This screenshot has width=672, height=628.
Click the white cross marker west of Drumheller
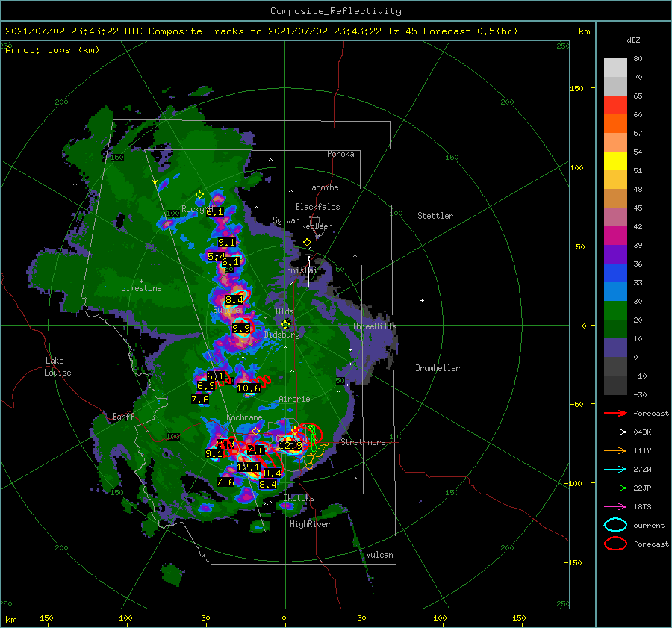[422, 300]
